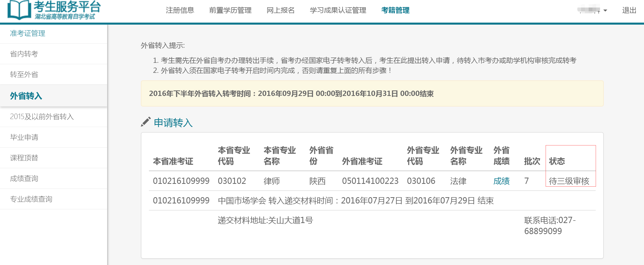Open 专业成绩查询 sidebar item
644x265 pixels.
tap(31, 199)
